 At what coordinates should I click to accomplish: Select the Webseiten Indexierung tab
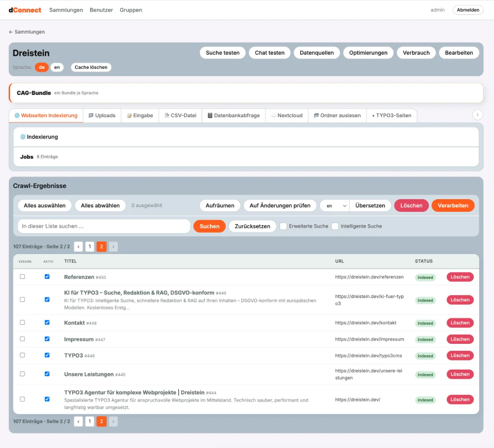point(46,115)
